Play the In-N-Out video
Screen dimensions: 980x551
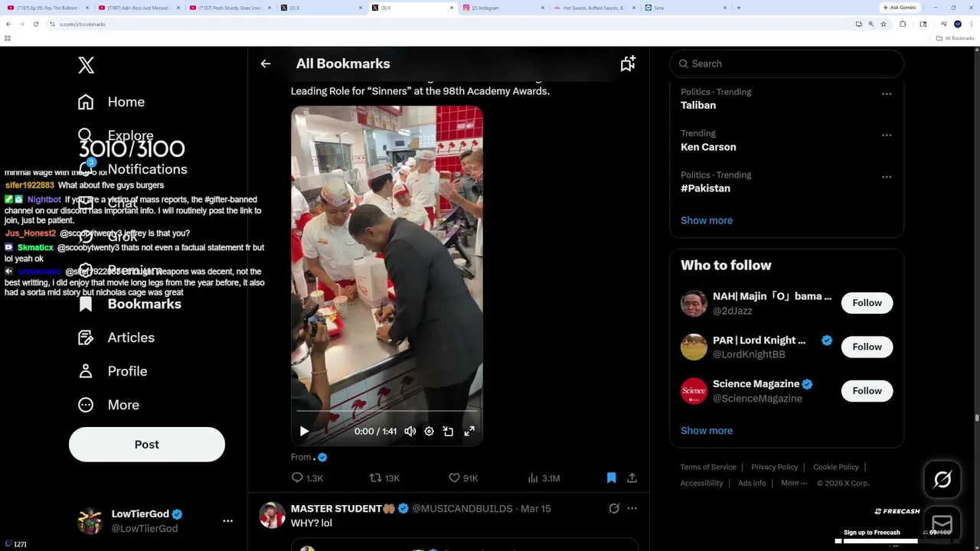click(x=304, y=432)
